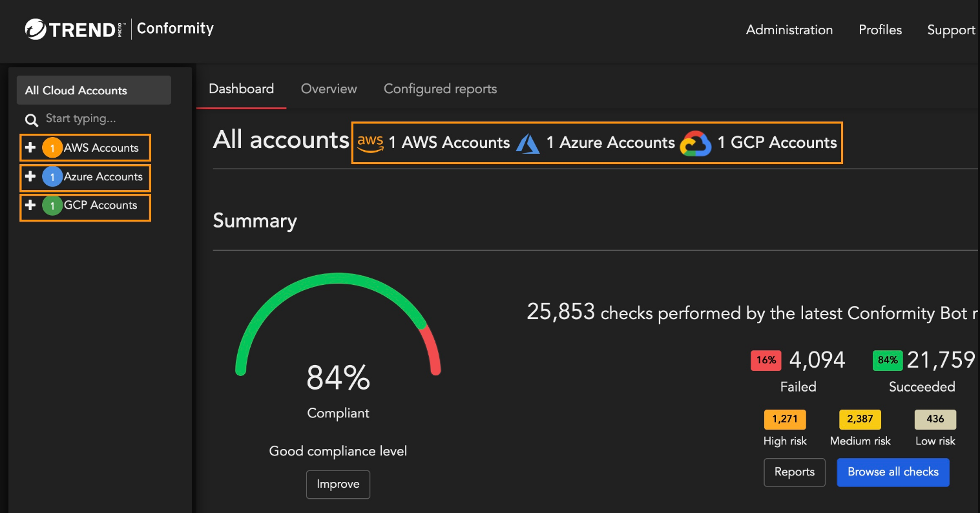Open the Profiles menu
Screen dimensions: 980x513
coord(879,30)
